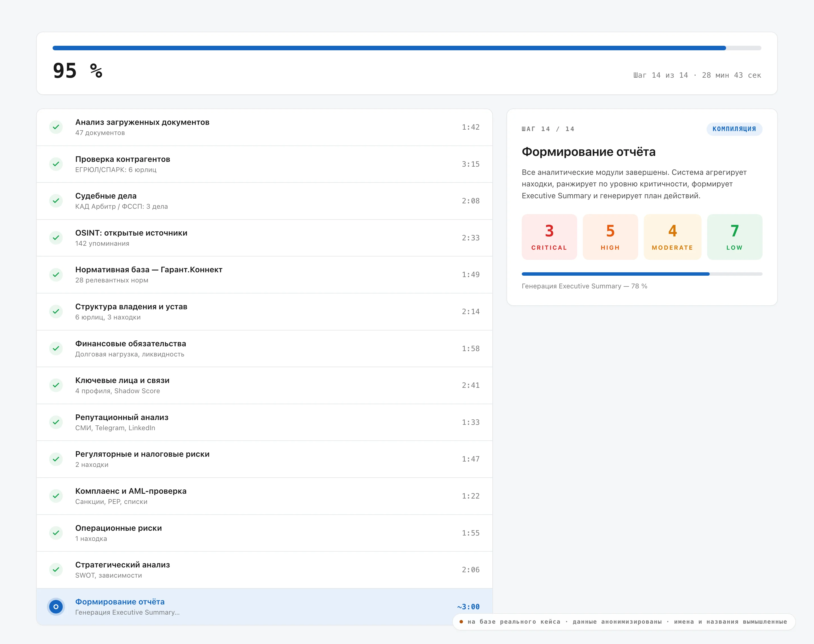Select the OSINT: открытые источники step title
Viewport: 814px width, 644px height.
point(131,233)
